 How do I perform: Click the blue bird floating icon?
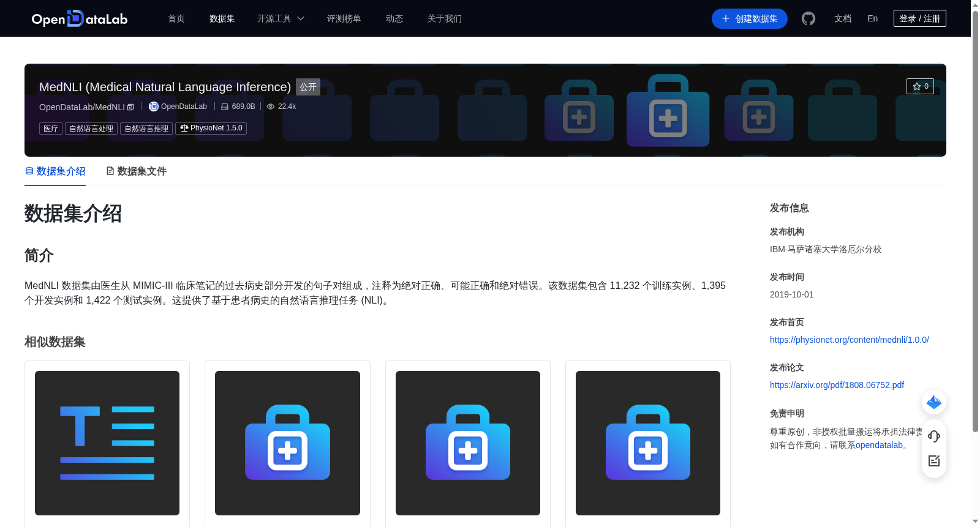[x=934, y=402]
